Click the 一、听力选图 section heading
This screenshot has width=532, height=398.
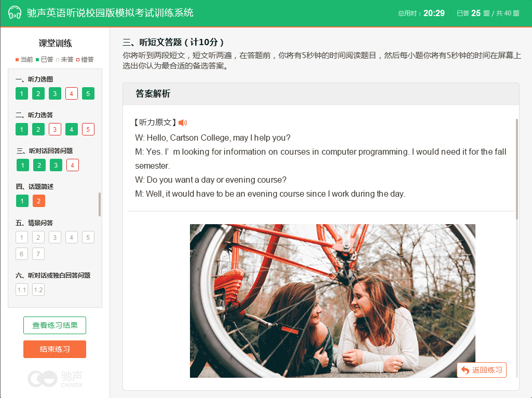tap(34, 79)
